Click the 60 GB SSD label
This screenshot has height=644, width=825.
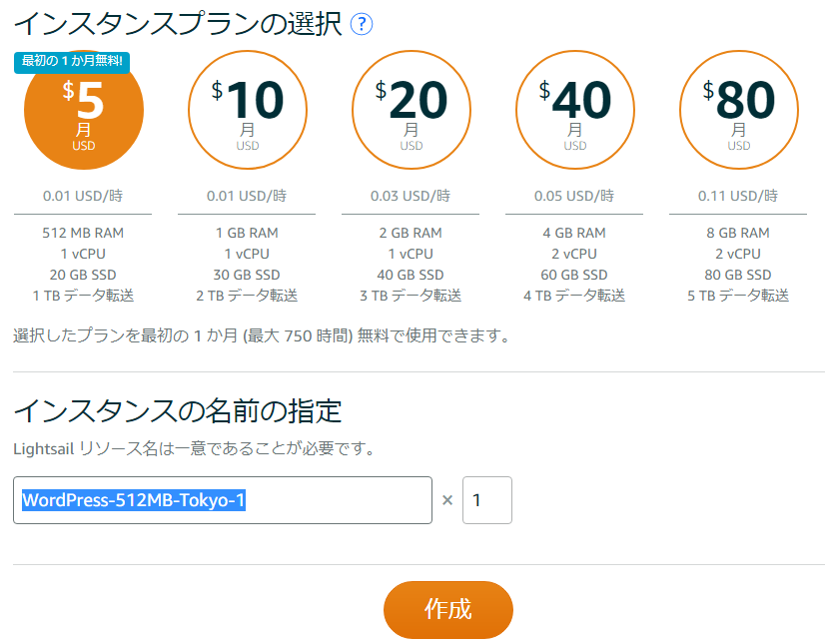[x=574, y=275]
